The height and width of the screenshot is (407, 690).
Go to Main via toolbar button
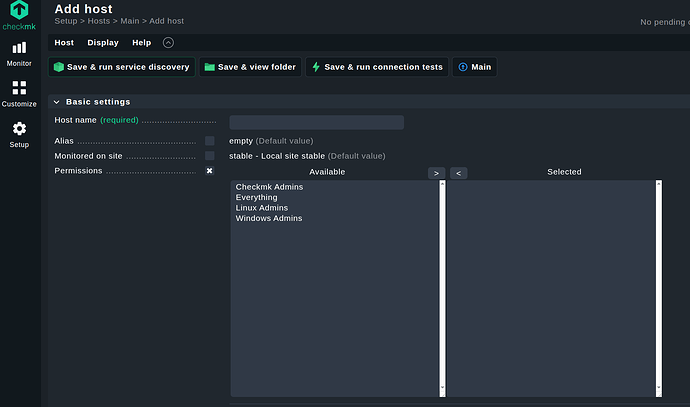pyautogui.click(x=474, y=67)
